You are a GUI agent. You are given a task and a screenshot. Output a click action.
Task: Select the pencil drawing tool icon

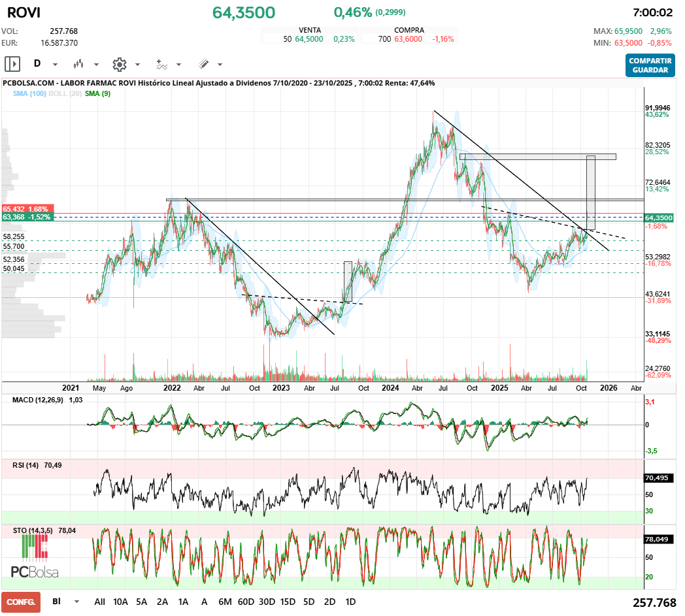(203, 64)
